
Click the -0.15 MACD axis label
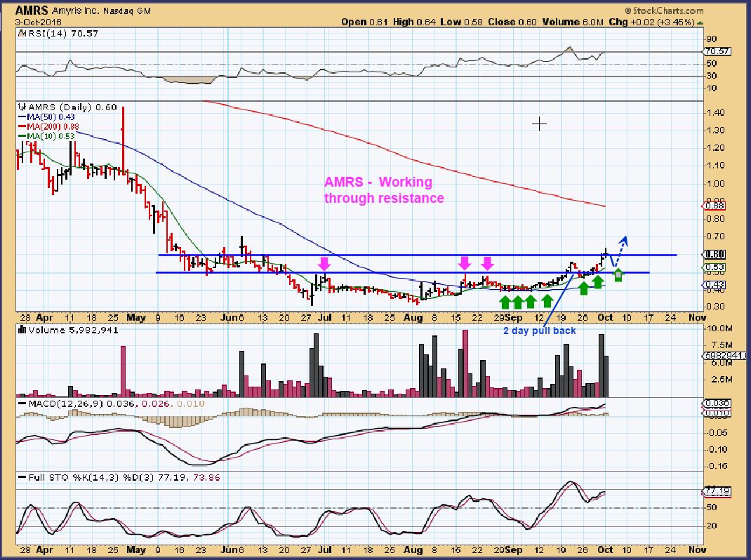click(717, 466)
